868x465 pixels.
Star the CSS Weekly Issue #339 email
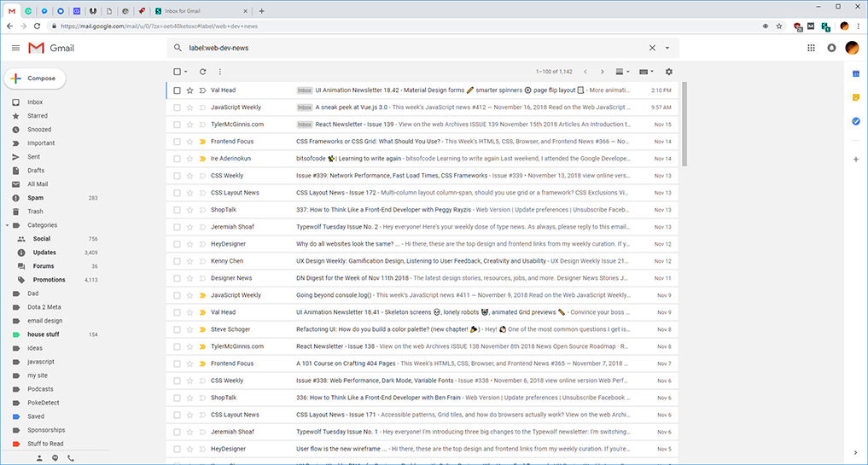click(189, 176)
